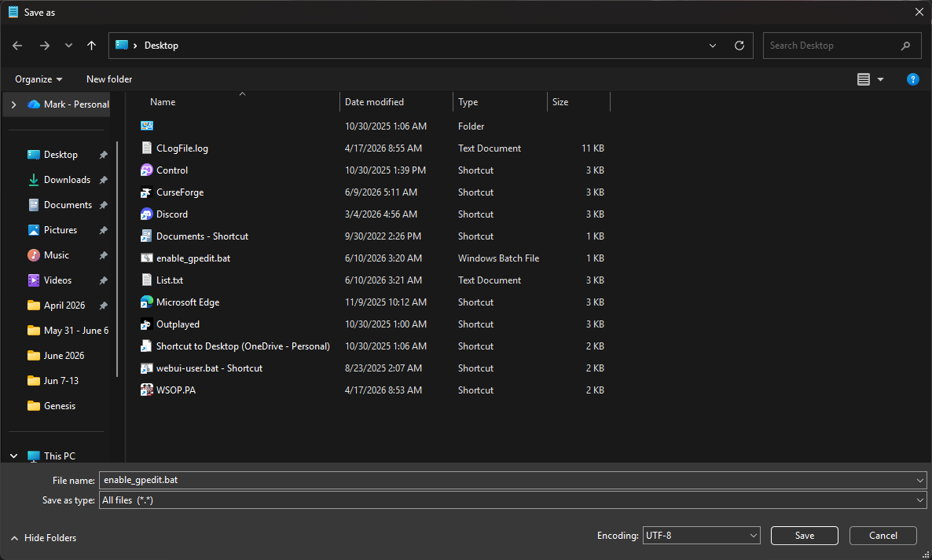Hide Folders pane toggle
The height and width of the screenshot is (560, 932).
tap(43, 538)
